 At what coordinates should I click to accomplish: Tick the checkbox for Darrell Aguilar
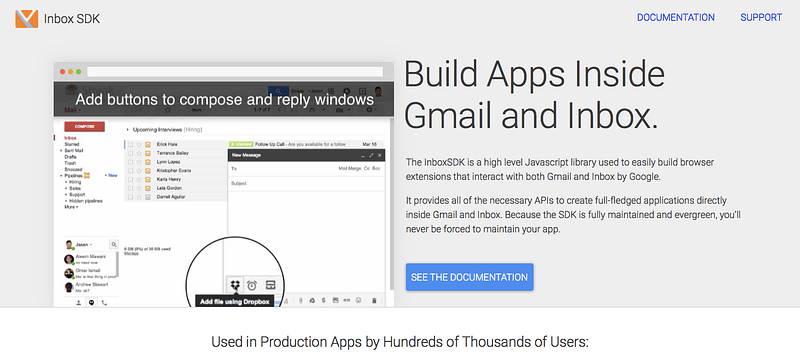(131, 197)
